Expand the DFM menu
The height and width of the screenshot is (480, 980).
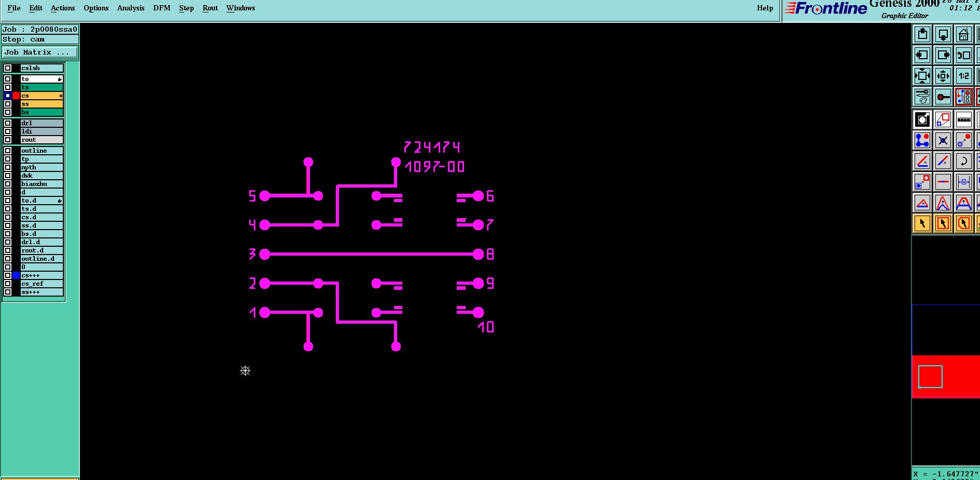point(162,8)
